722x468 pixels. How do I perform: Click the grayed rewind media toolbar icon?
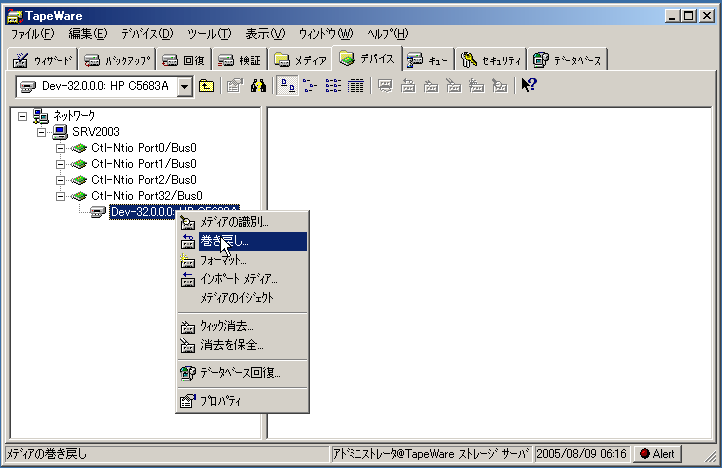[408, 86]
